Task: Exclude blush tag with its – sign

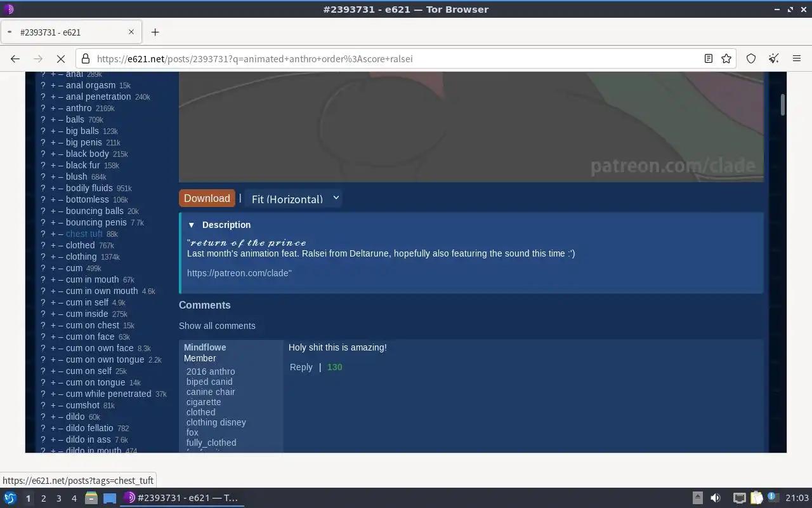Action: [61, 177]
